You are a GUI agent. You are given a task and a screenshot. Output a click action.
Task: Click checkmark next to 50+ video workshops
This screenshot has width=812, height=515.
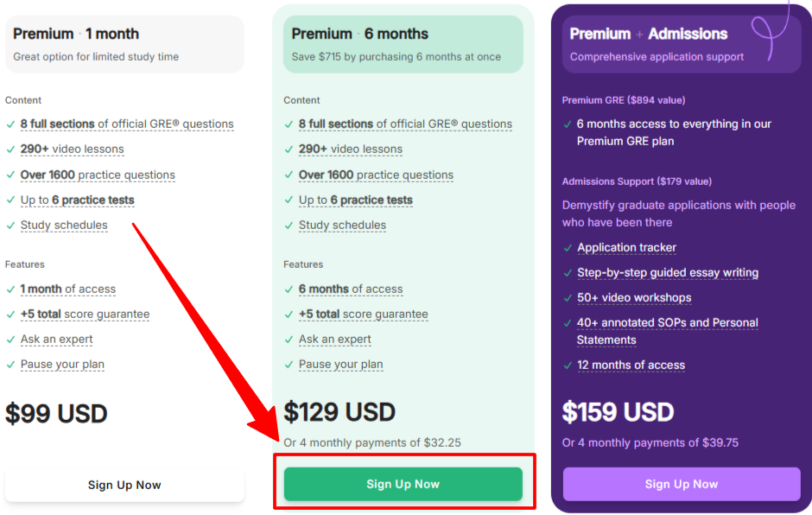(x=568, y=298)
